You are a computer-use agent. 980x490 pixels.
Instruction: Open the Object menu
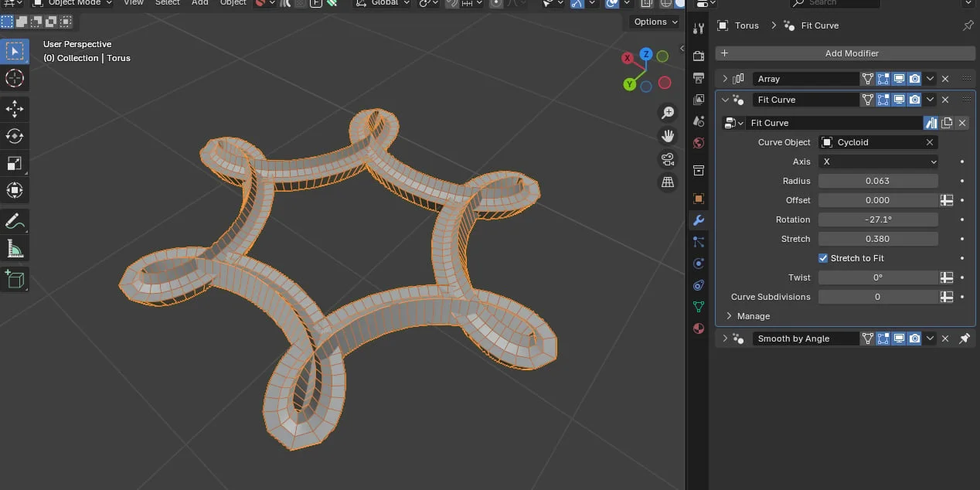tap(233, 4)
